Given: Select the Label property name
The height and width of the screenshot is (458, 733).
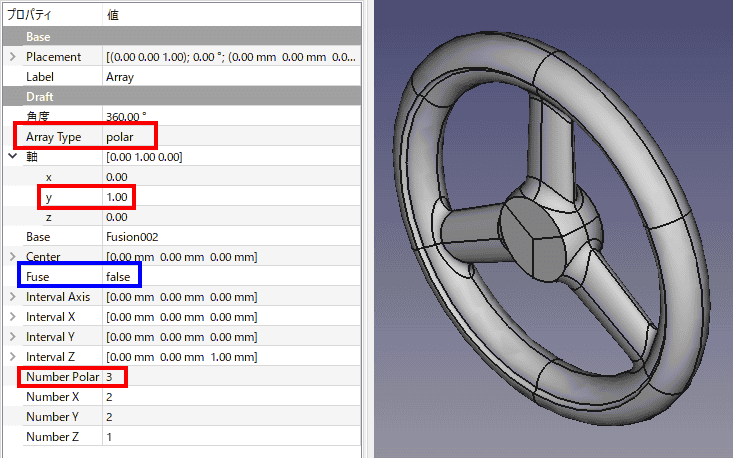Looking at the screenshot, I should pyautogui.click(x=40, y=77).
